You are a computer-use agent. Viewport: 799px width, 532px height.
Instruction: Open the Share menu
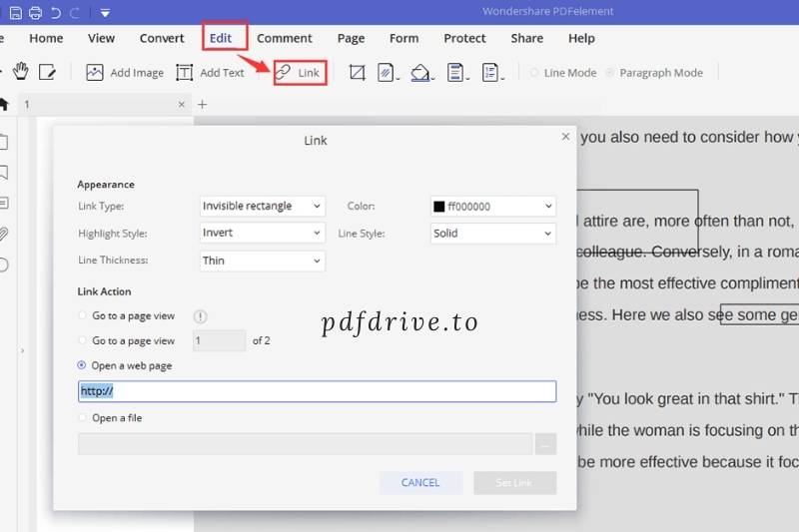coord(526,38)
